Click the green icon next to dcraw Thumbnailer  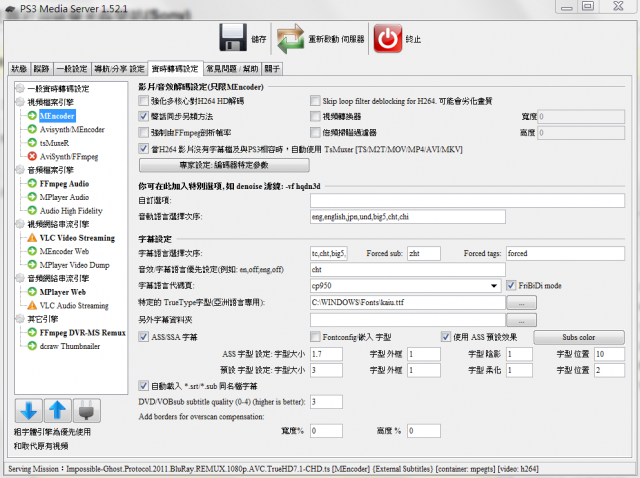32,346
